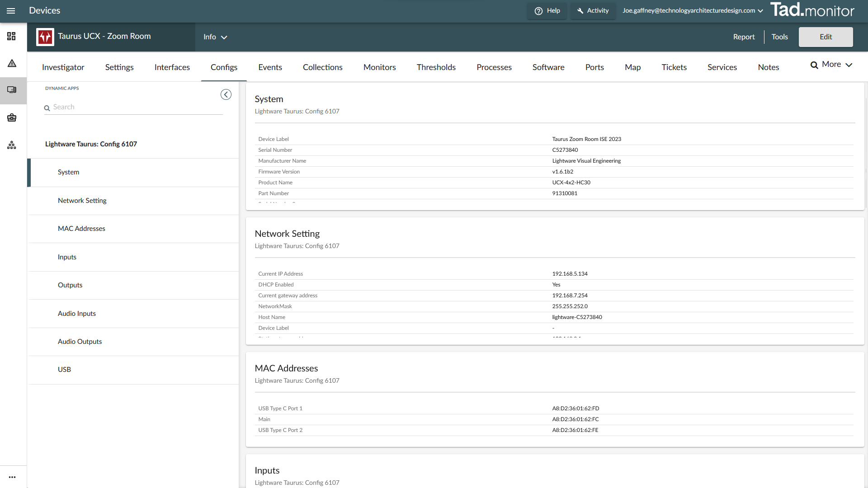Select MAC Addresses in the config list
The image size is (868, 488).
click(x=133, y=229)
